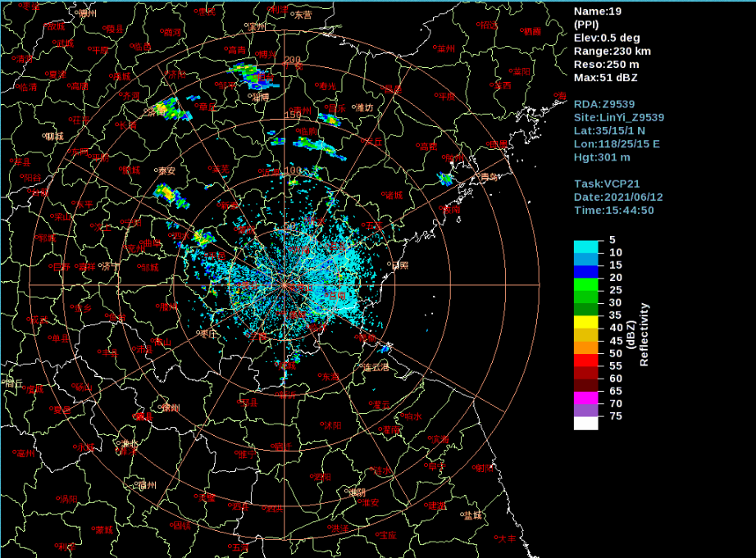The width and height of the screenshot is (756, 558).
Task: Click the light blue 10 dBZ legend swatch
Action: (585, 259)
